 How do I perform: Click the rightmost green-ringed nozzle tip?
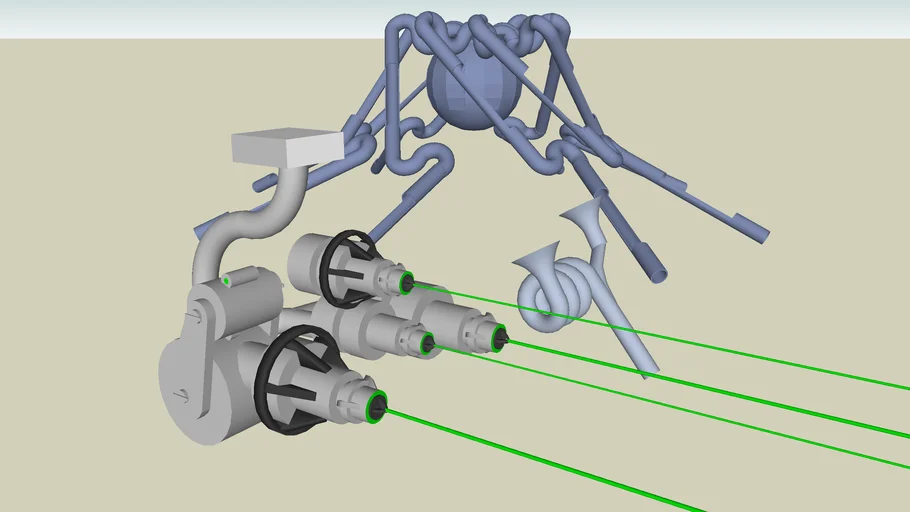coord(496,339)
